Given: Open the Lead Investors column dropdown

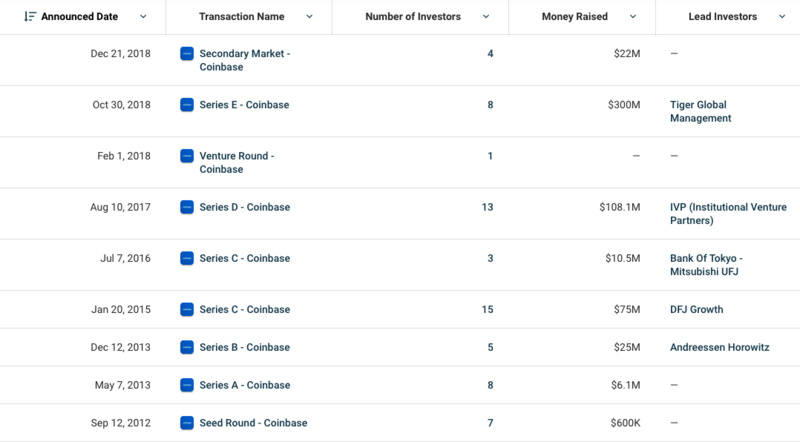Looking at the screenshot, I should point(782,17).
